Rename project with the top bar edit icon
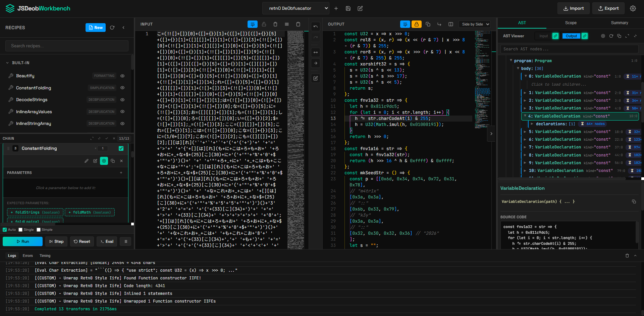644x316 pixels. click(360, 8)
